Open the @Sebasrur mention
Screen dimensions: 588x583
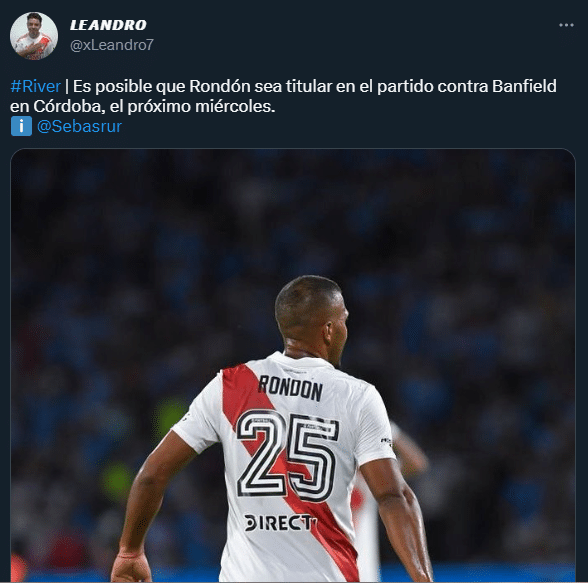pyautogui.click(x=79, y=126)
